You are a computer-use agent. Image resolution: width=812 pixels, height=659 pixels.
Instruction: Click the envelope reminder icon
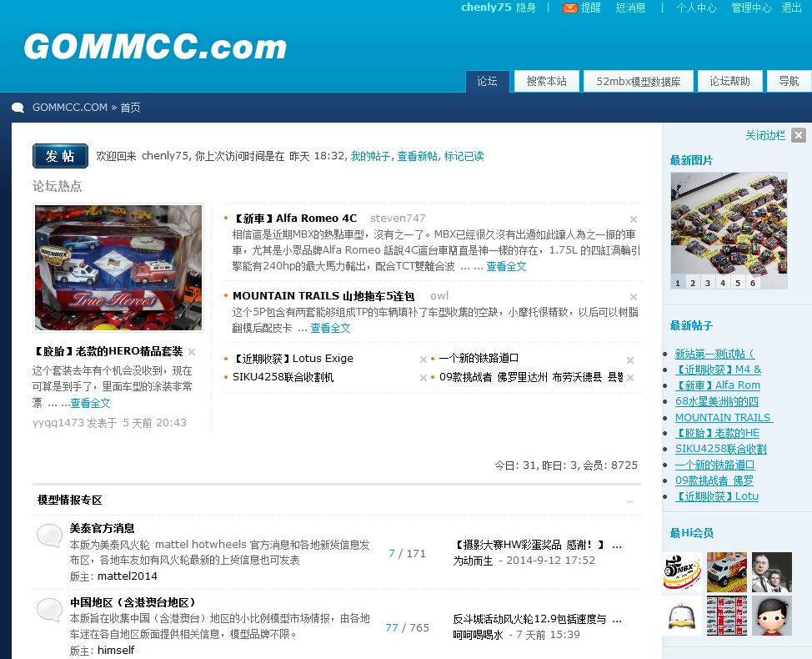coord(570,8)
